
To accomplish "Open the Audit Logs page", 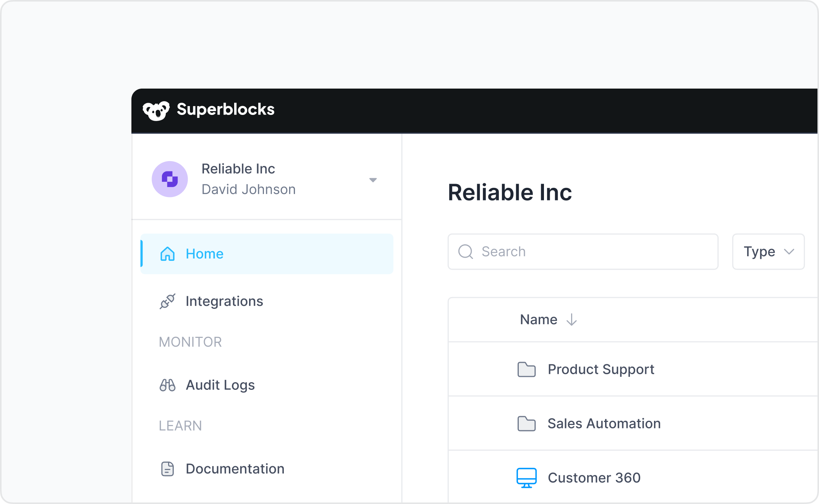I will pos(220,385).
